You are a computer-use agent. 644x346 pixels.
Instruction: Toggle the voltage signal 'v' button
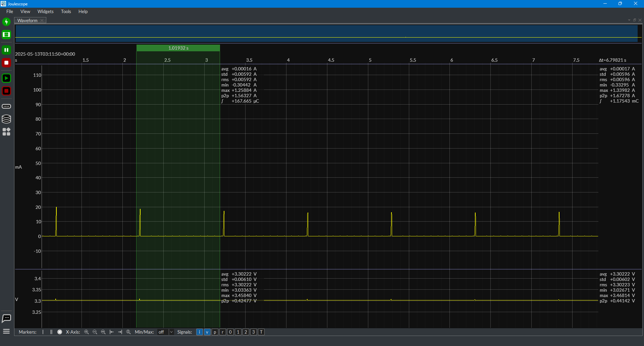pyautogui.click(x=207, y=332)
